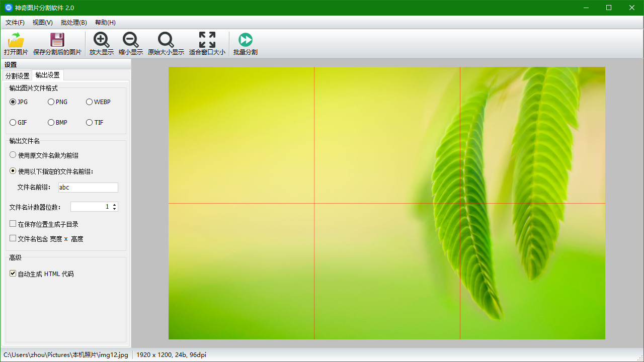The width and height of the screenshot is (644, 362).
Task: Choose WEBP as output format
Action: click(x=90, y=102)
